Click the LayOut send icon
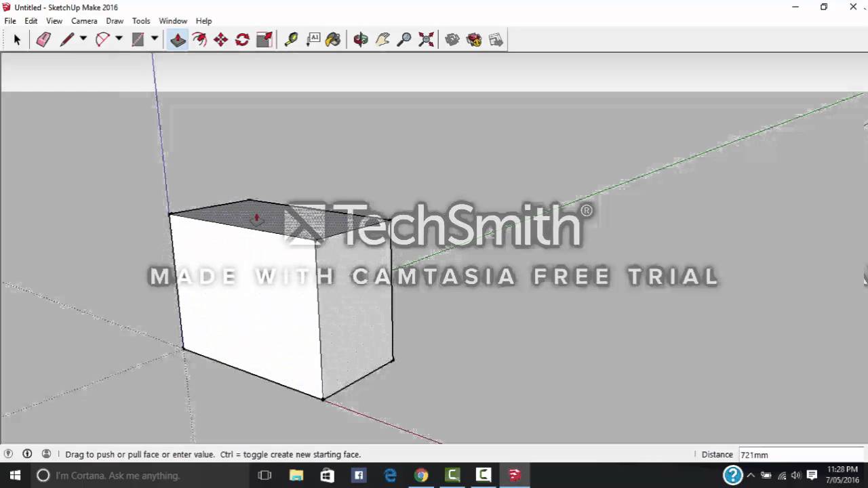The image size is (868, 488). click(x=496, y=40)
